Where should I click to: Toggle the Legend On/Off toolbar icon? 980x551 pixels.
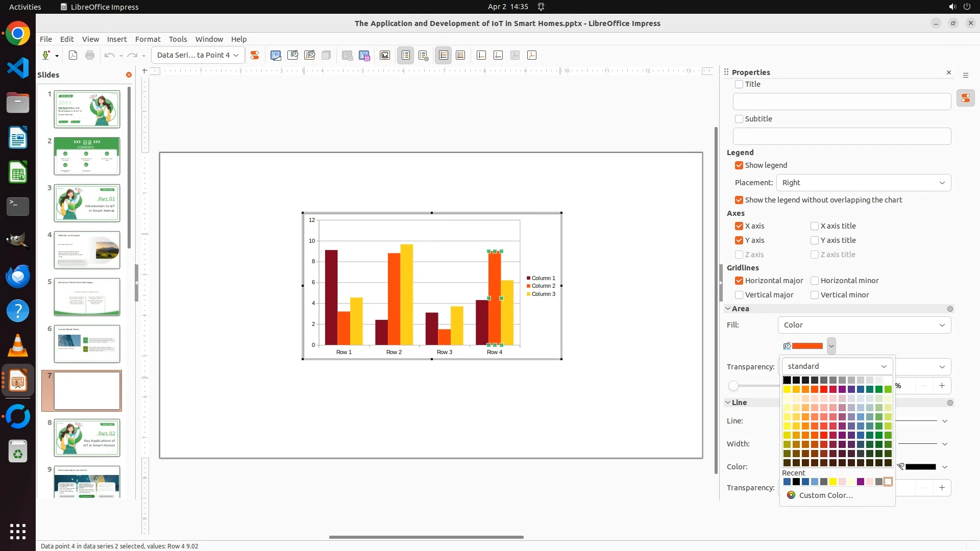coord(406,56)
